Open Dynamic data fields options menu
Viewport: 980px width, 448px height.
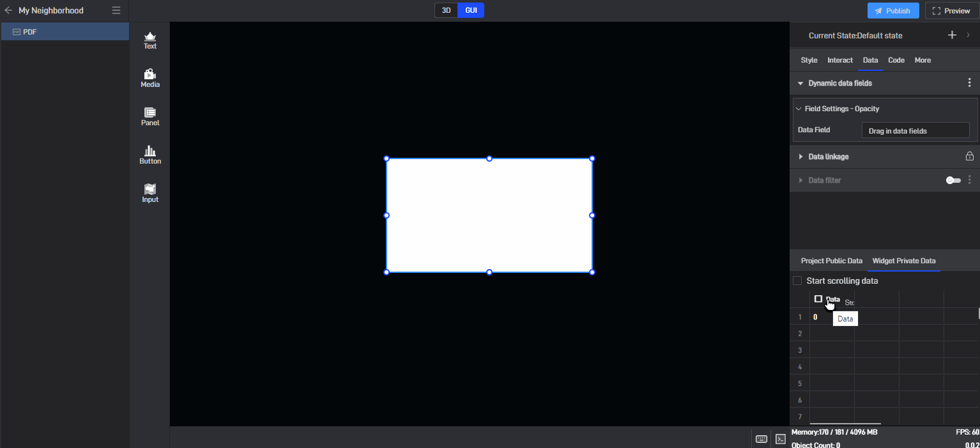click(970, 83)
